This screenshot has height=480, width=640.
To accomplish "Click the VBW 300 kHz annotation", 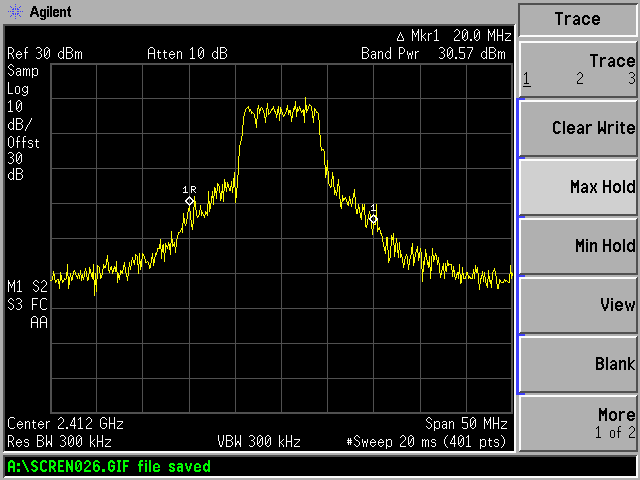I will click(x=257, y=441).
